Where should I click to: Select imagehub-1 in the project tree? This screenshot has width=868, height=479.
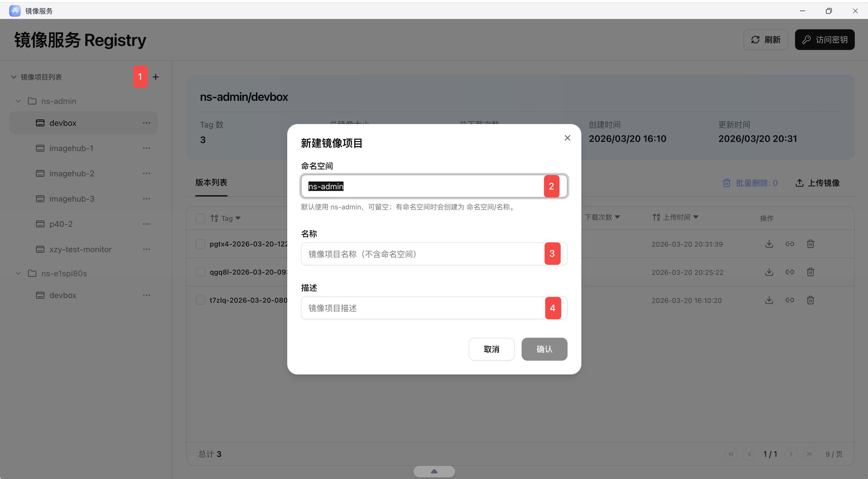(71, 148)
